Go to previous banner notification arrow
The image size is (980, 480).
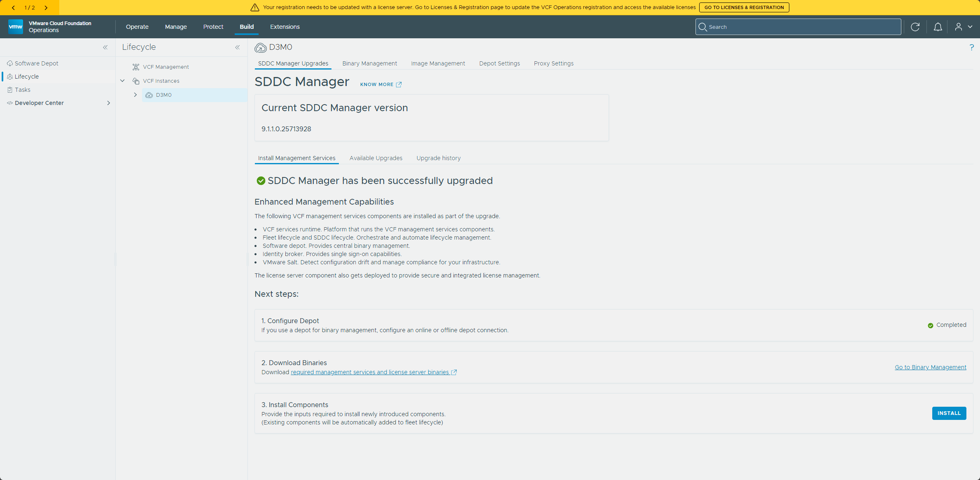click(x=13, y=7)
